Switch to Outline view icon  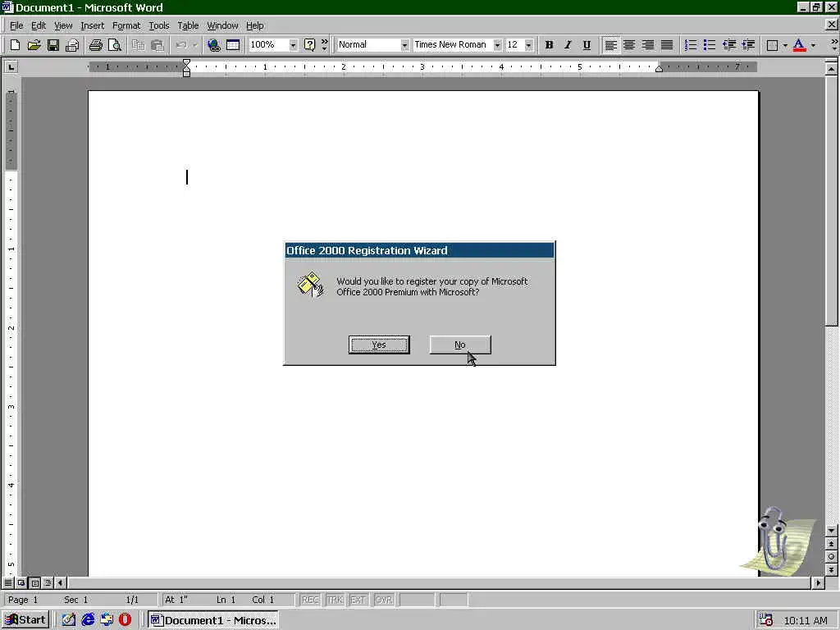[x=48, y=582]
